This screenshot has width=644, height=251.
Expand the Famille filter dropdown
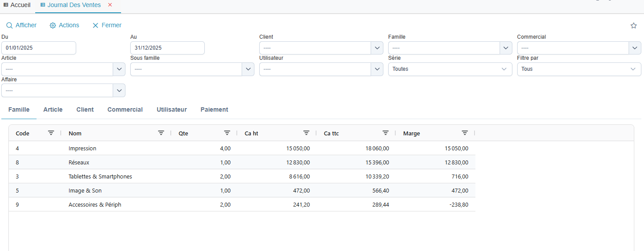[x=506, y=48]
